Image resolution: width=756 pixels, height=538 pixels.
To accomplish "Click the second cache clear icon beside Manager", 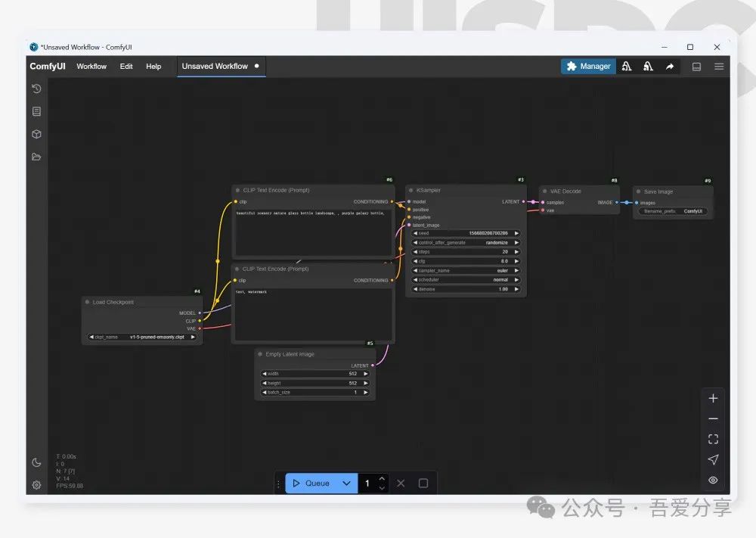I will pos(648,66).
